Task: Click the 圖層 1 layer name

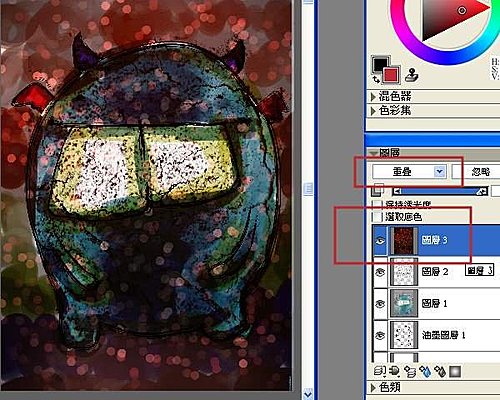Action: point(434,303)
